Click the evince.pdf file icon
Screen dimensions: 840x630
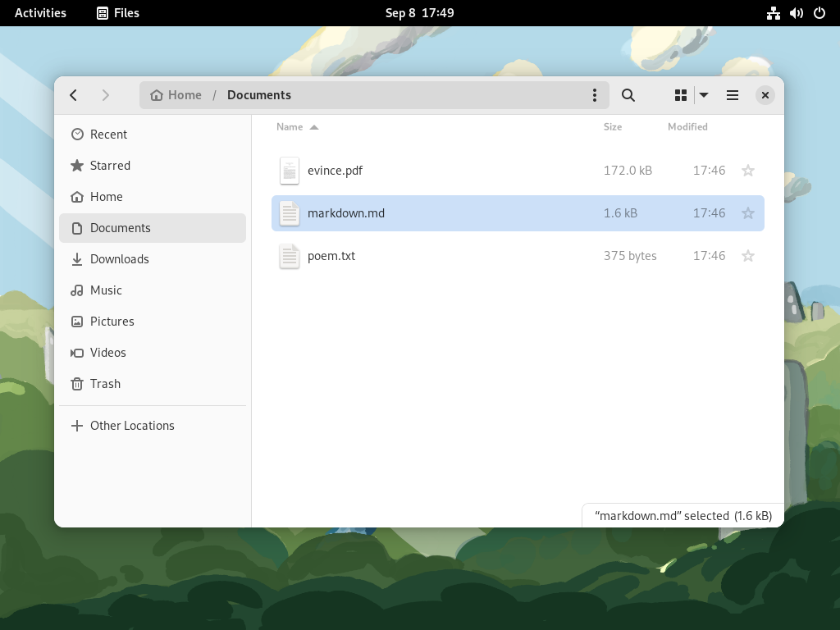[x=290, y=171]
